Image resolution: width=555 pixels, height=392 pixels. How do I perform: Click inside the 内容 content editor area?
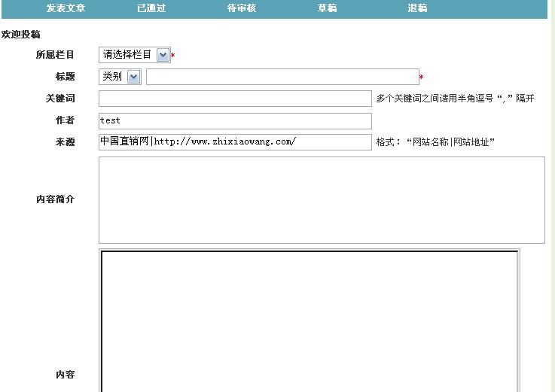310,320
